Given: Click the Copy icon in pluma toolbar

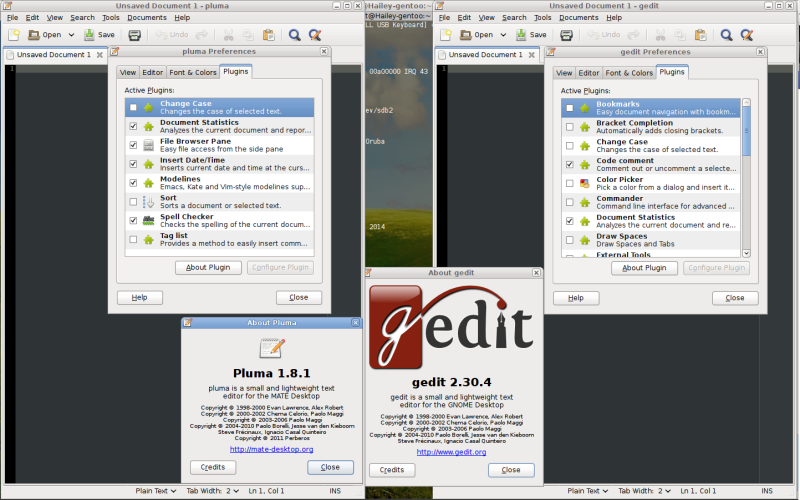Looking at the screenshot, I should click(248, 35).
